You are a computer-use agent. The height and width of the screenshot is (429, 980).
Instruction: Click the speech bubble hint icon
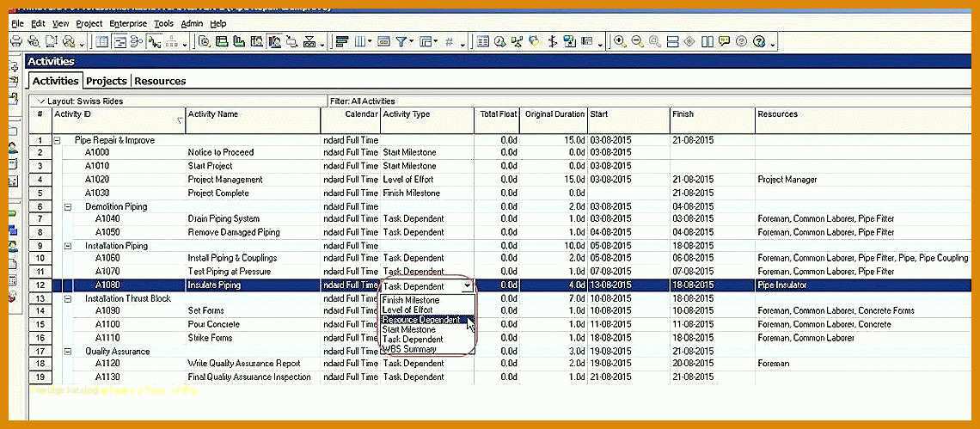point(724,40)
